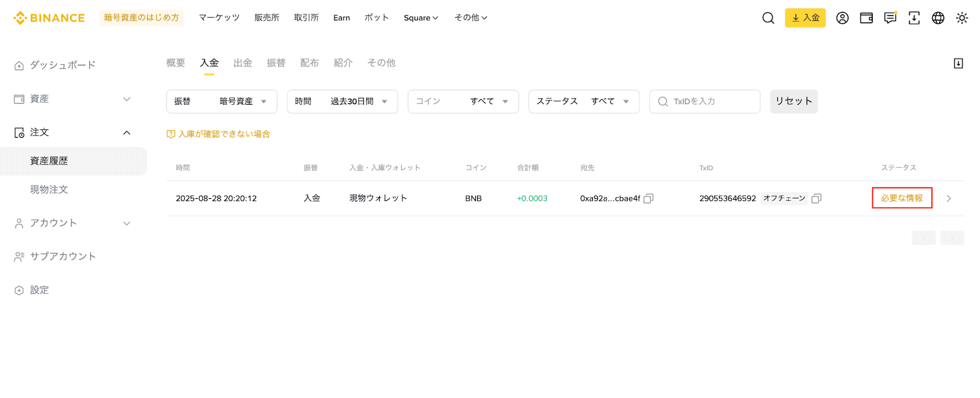Image resolution: width=980 pixels, height=398 pixels.
Task: Open the wallet icon in header
Action: pos(866,18)
